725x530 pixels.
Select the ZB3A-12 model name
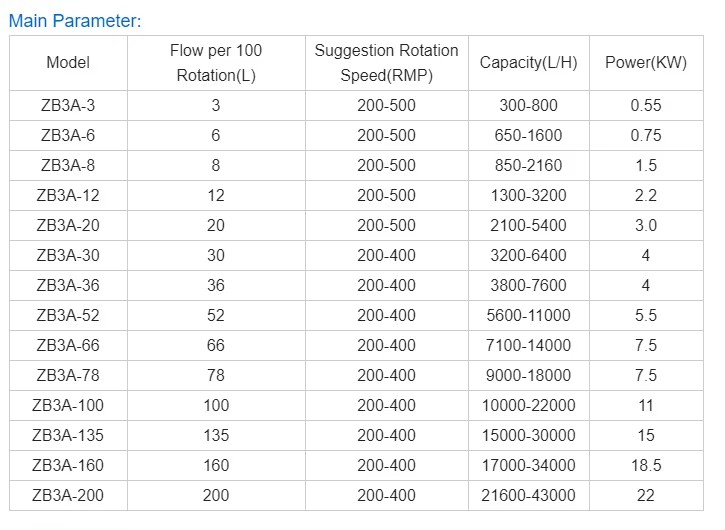point(68,195)
